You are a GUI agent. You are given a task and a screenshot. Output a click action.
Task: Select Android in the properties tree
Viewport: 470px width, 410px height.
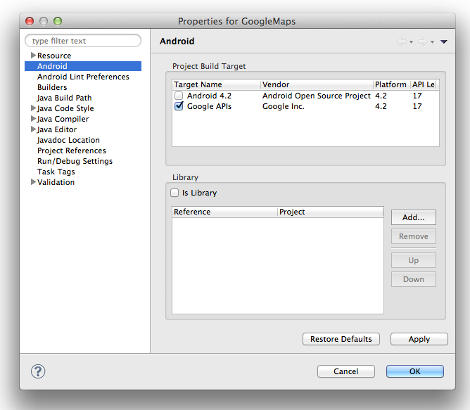coord(83,66)
